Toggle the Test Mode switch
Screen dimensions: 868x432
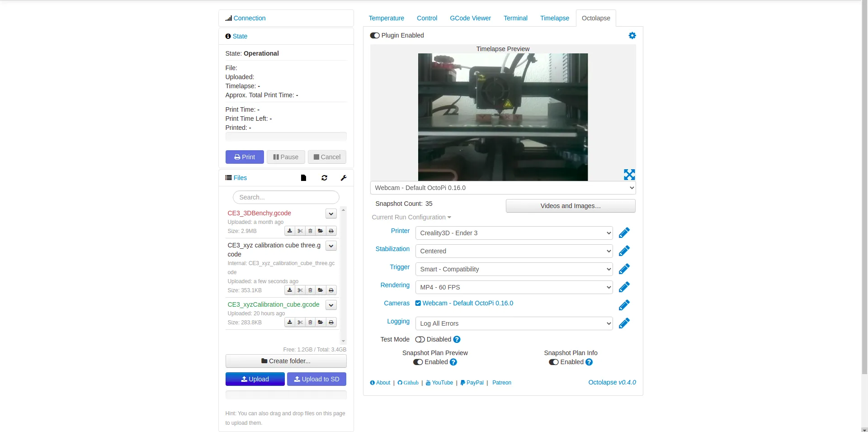[420, 339]
